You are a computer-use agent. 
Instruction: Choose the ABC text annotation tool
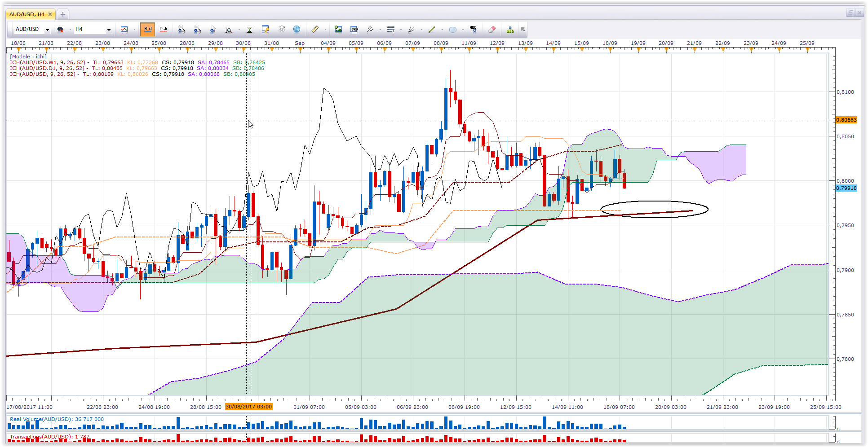point(473,30)
